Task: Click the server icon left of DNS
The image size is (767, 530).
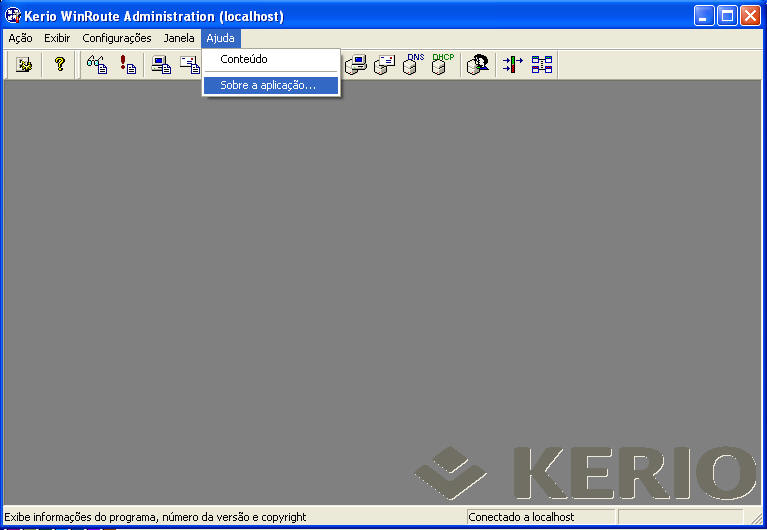Action: [384, 65]
